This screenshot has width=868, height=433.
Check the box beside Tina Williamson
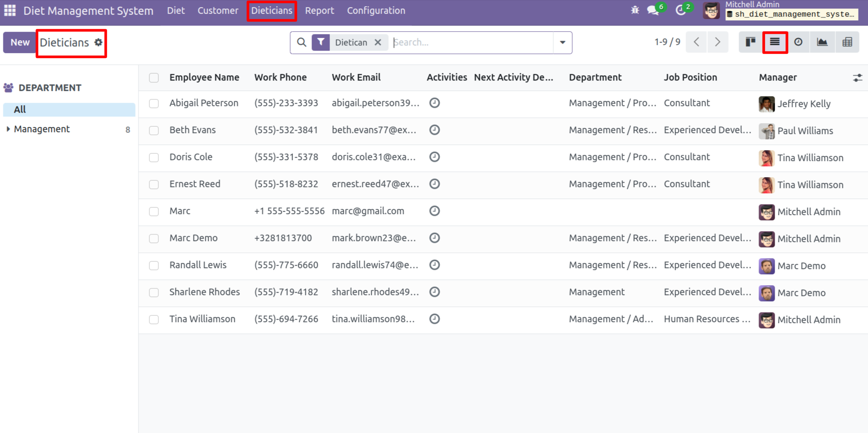(x=154, y=319)
